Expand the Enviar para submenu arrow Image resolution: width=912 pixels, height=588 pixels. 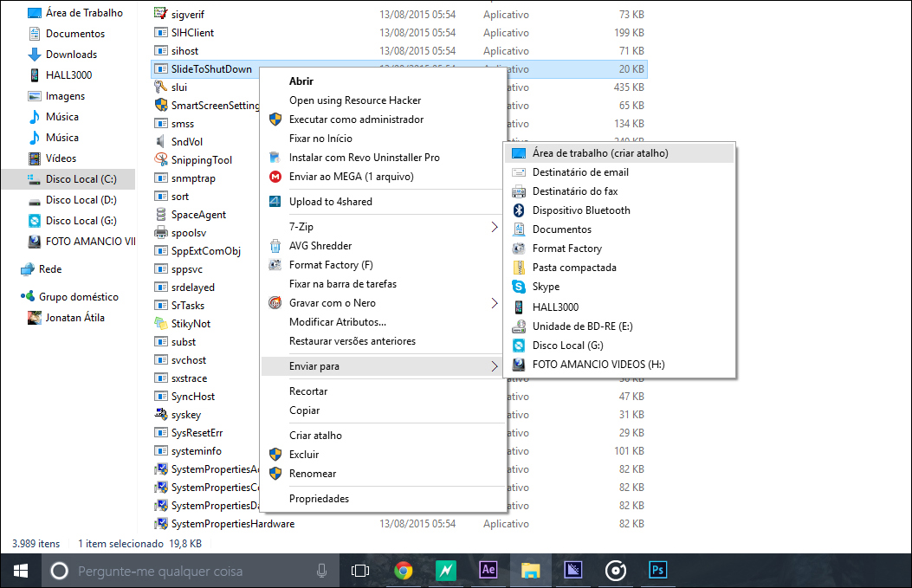click(x=494, y=366)
